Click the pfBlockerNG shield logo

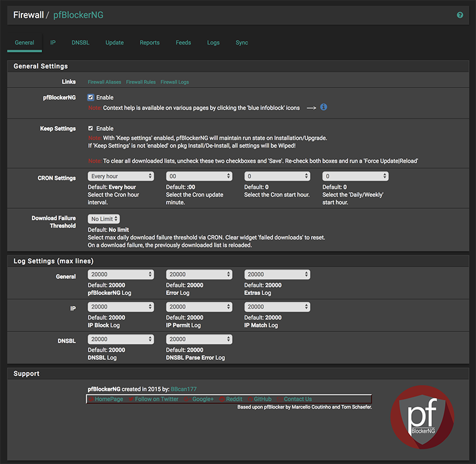(422, 413)
